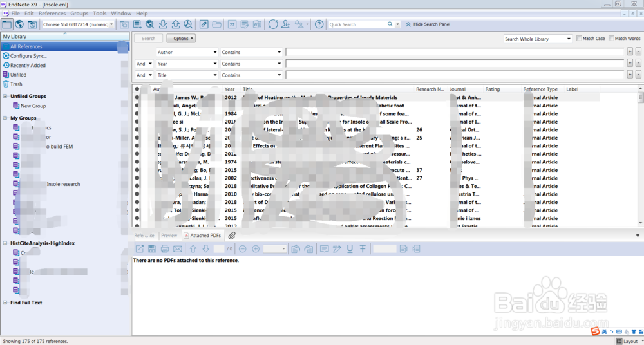Viewport: 644px width, 345px height.
Task: Click Find Full Text icon
Action: [188, 24]
